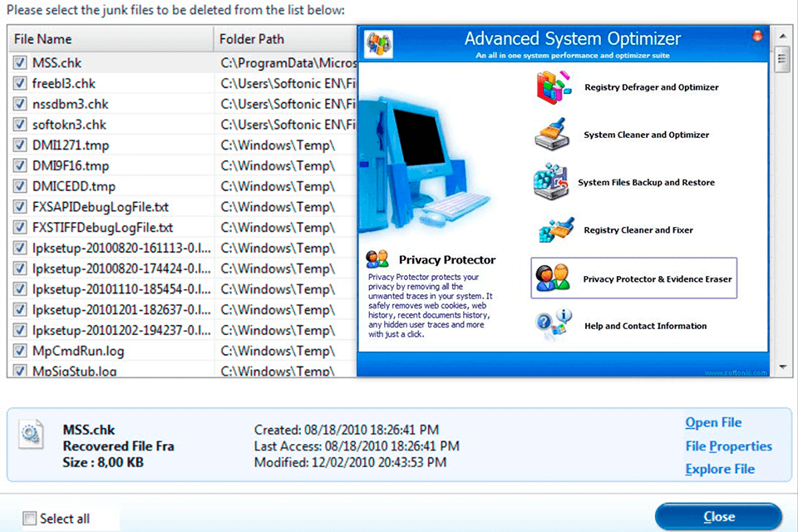
Task: Click the folder path of freebl3.chk
Action: point(288,83)
